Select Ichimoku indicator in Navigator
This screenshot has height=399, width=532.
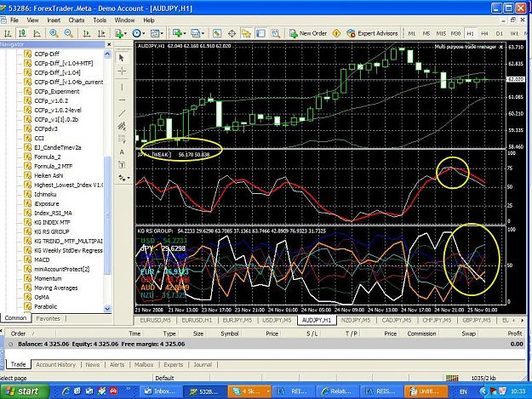tap(45, 194)
